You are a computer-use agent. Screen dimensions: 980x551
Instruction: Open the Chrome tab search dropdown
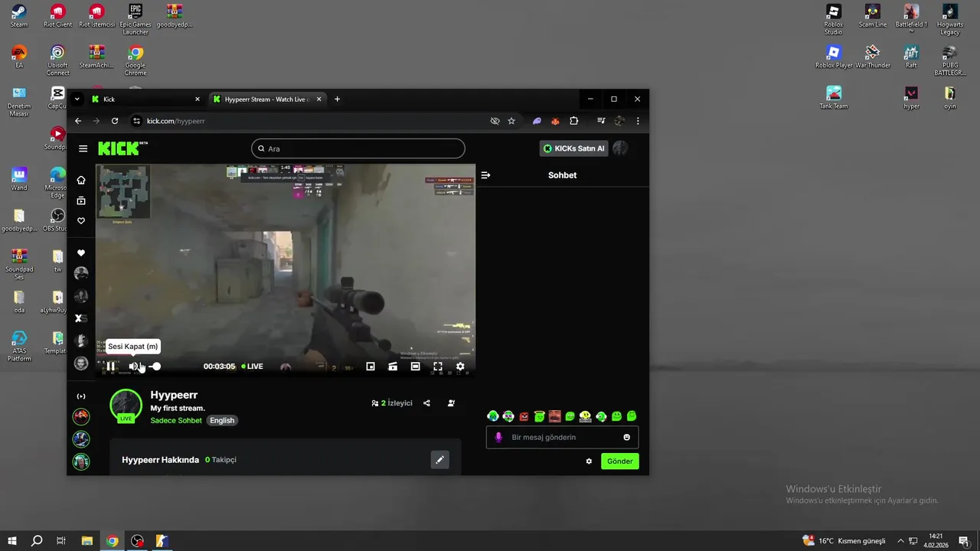click(x=77, y=99)
